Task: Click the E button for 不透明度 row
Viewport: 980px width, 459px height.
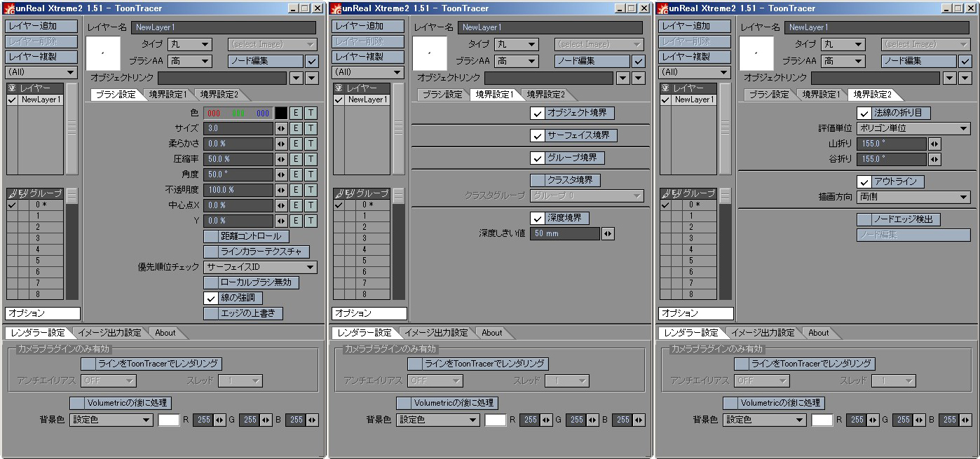Action: point(296,190)
